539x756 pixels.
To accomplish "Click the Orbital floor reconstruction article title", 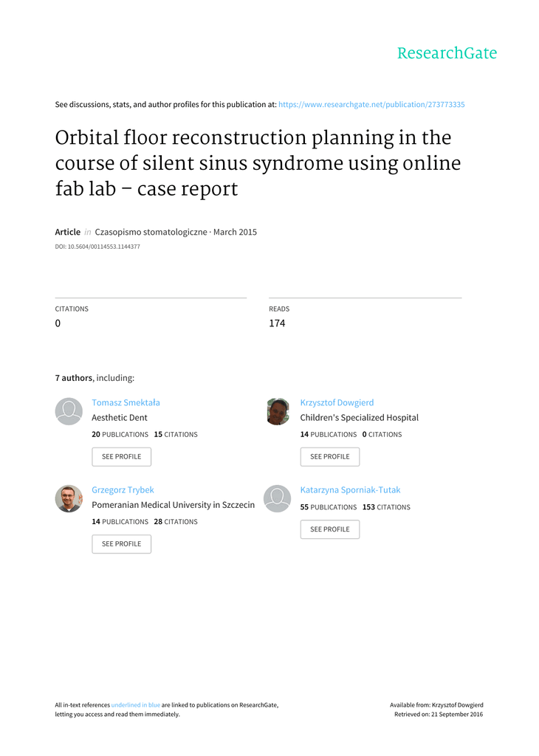I will (x=258, y=163).
